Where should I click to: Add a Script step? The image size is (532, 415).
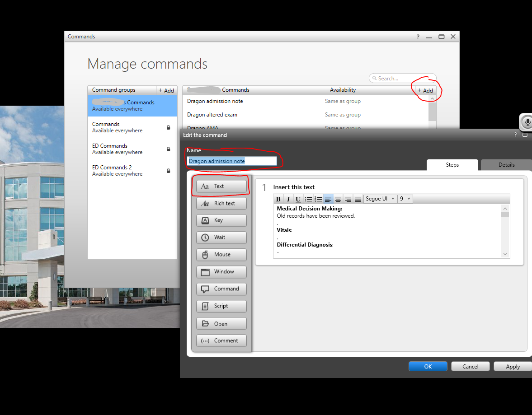click(x=221, y=306)
